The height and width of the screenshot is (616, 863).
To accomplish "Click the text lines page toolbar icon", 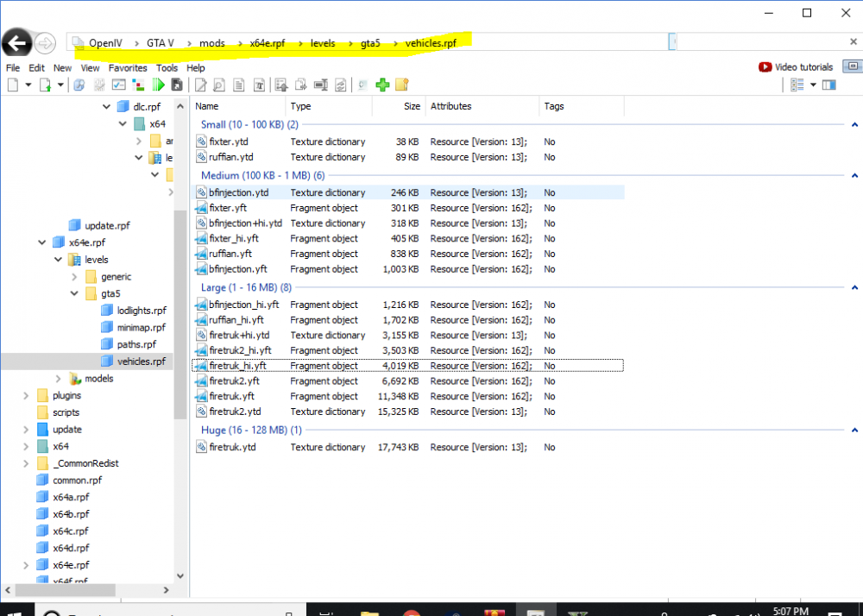I will [239, 85].
